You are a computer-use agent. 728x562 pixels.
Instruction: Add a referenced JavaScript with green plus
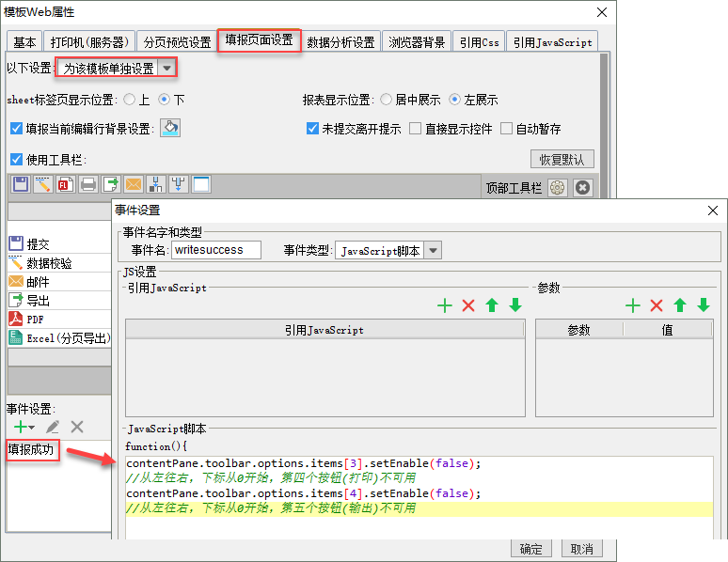tap(445, 305)
